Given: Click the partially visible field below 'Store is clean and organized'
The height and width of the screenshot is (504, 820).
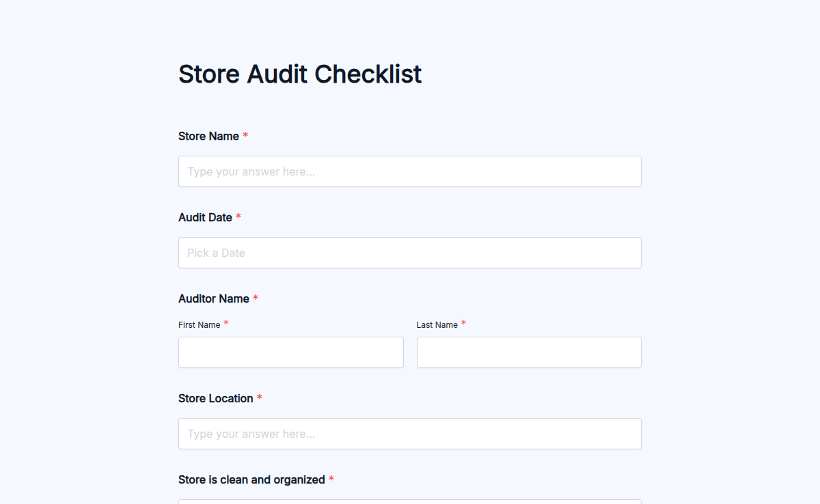Looking at the screenshot, I should (x=409, y=501).
